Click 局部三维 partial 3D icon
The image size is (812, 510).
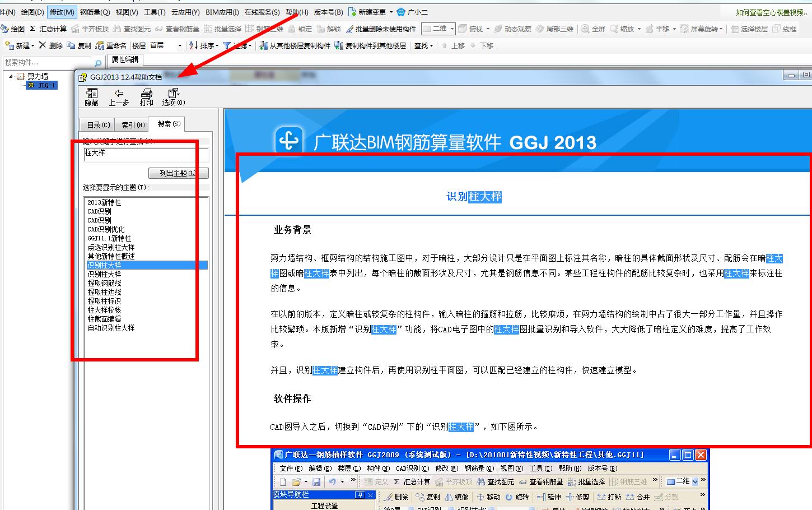pos(554,29)
